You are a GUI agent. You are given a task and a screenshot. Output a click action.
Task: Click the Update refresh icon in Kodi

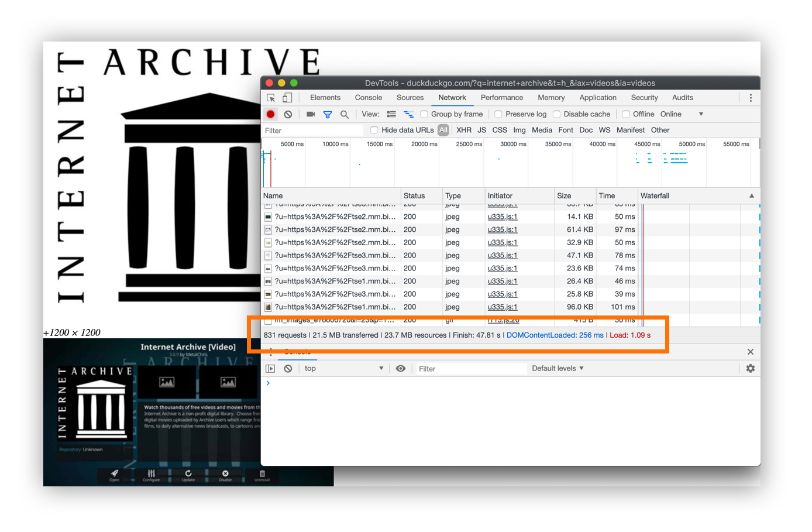[x=188, y=475]
